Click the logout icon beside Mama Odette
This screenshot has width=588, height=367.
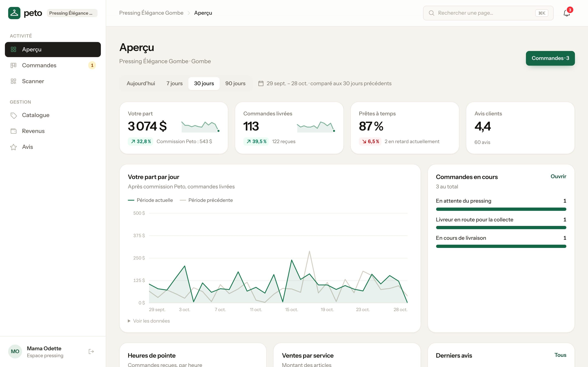(91, 352)
